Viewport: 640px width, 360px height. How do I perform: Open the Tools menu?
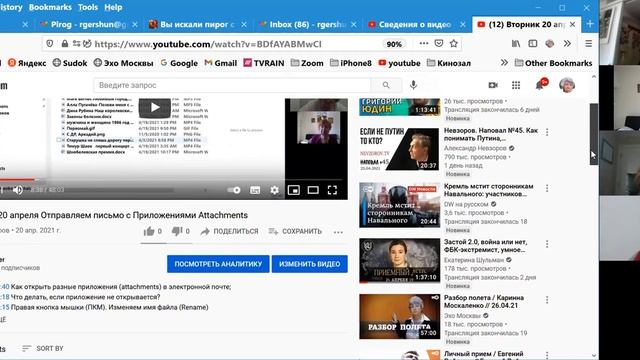pos(88,7)
